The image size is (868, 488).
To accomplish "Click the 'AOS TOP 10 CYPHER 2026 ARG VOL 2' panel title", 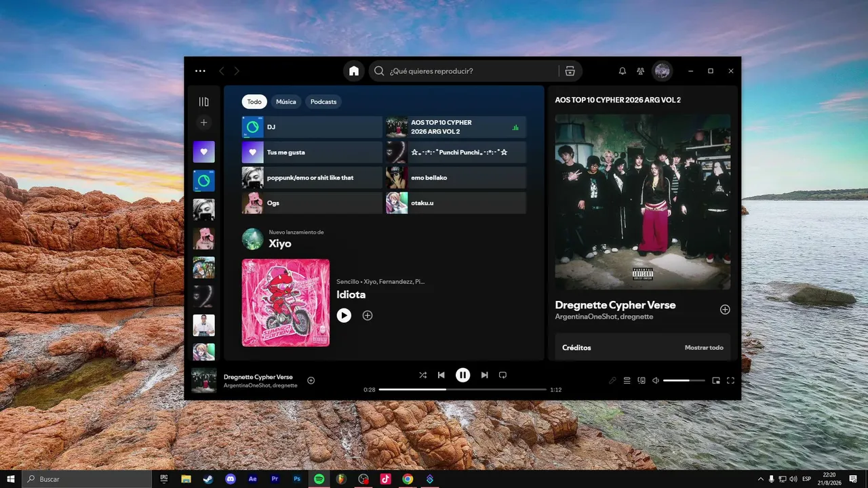I will tap(618, 100).
